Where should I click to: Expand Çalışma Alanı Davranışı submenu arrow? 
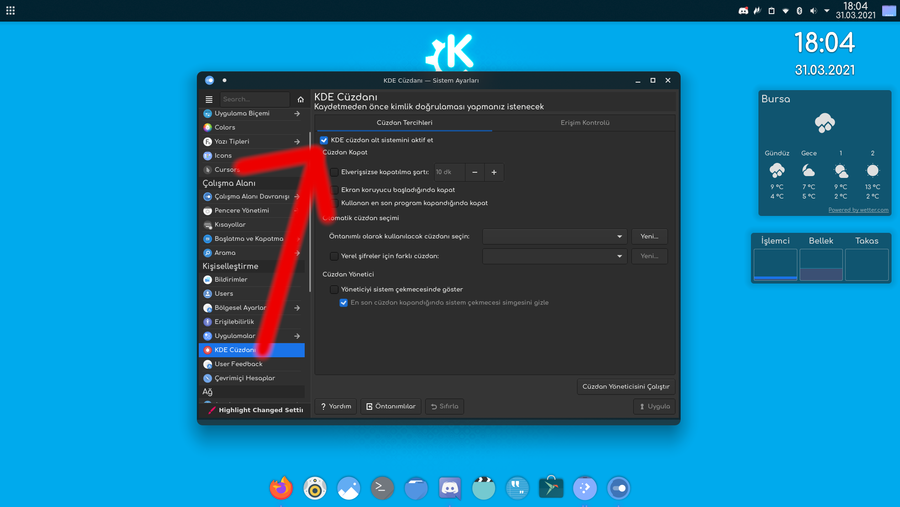[297, 196]
